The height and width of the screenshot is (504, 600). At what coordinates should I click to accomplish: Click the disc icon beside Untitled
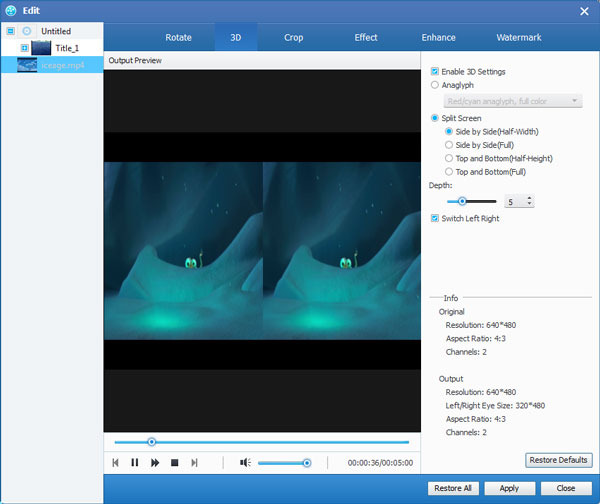(26, 31)
